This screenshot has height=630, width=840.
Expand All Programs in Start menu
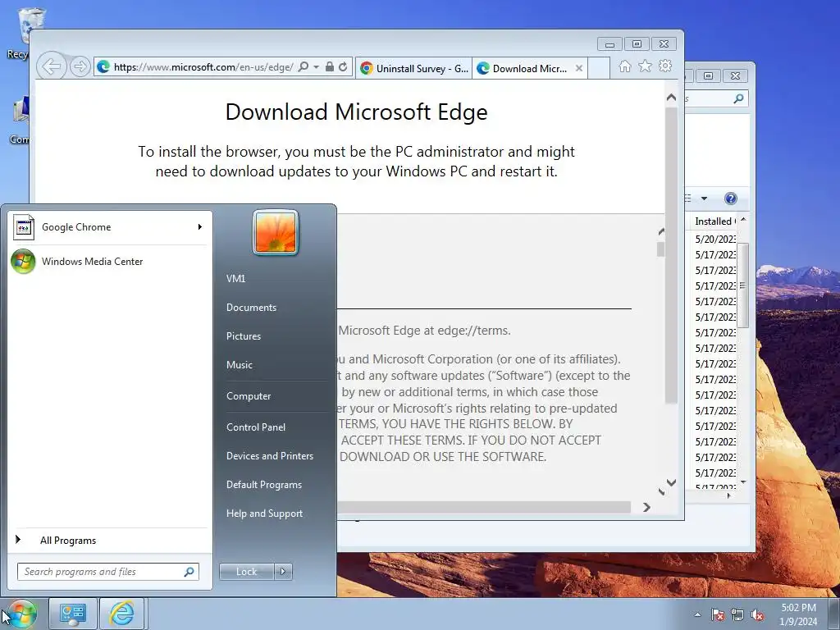68,541
